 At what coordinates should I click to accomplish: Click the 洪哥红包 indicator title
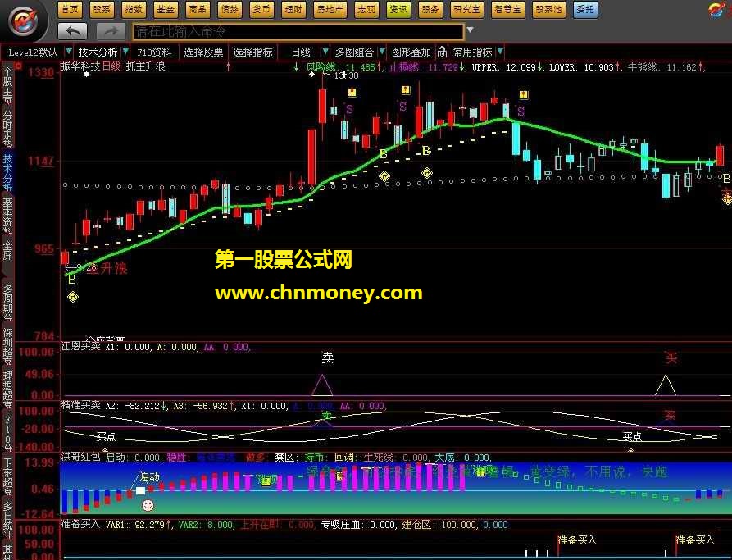pyautogui.click(x=81, y=457)
